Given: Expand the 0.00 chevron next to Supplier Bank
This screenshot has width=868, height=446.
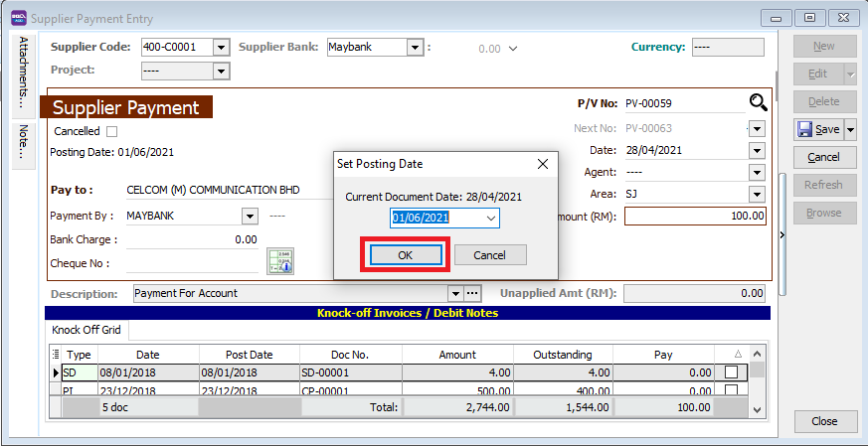Looking at the screenshot, I should pos(513,49).
